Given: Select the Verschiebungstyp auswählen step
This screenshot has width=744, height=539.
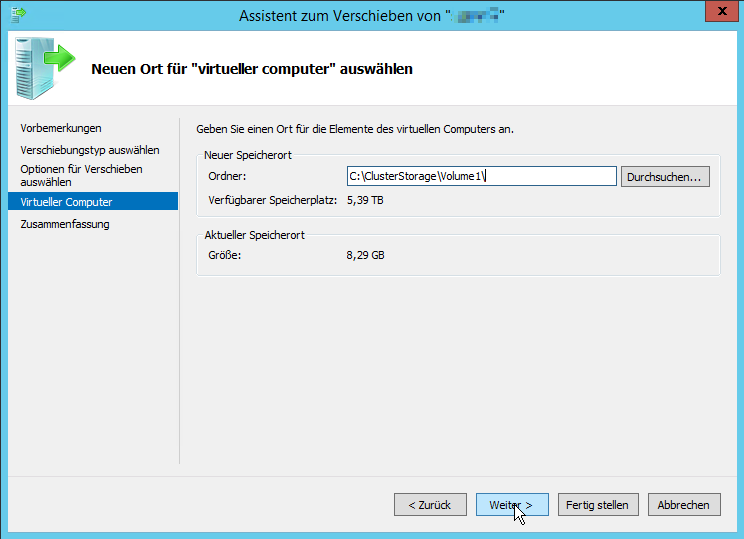Looking at the screenshot, I should coord(90,150).
